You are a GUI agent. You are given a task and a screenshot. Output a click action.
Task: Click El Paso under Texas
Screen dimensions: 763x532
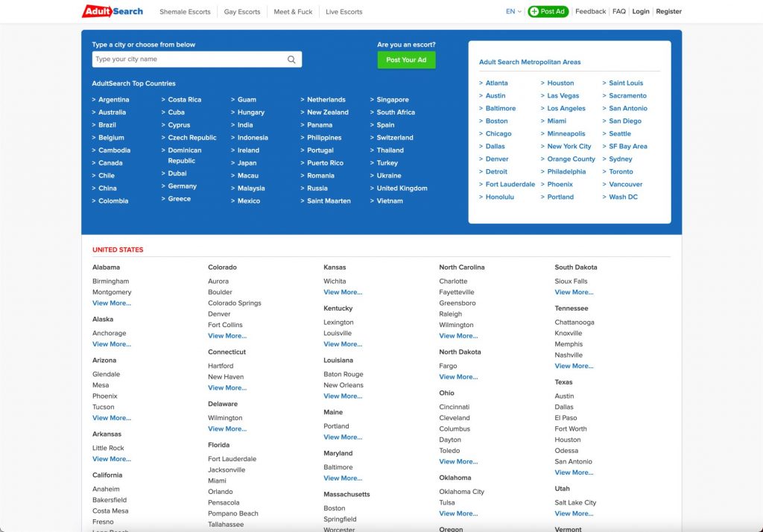click(x=566, y=417)
